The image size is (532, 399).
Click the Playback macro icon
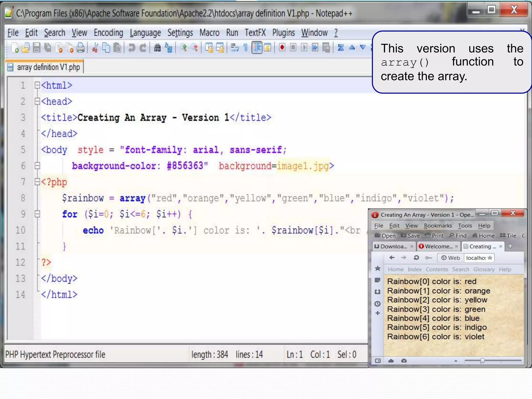click(304, 48)
